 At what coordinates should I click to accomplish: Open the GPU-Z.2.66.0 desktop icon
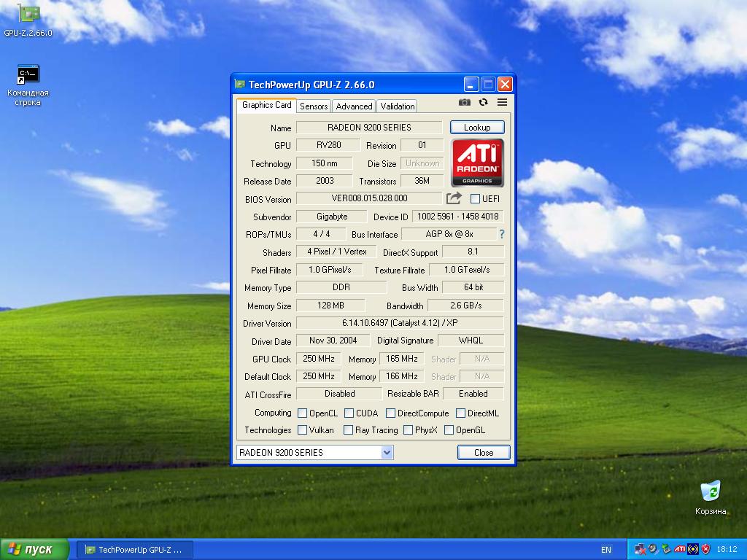point(28,20)
